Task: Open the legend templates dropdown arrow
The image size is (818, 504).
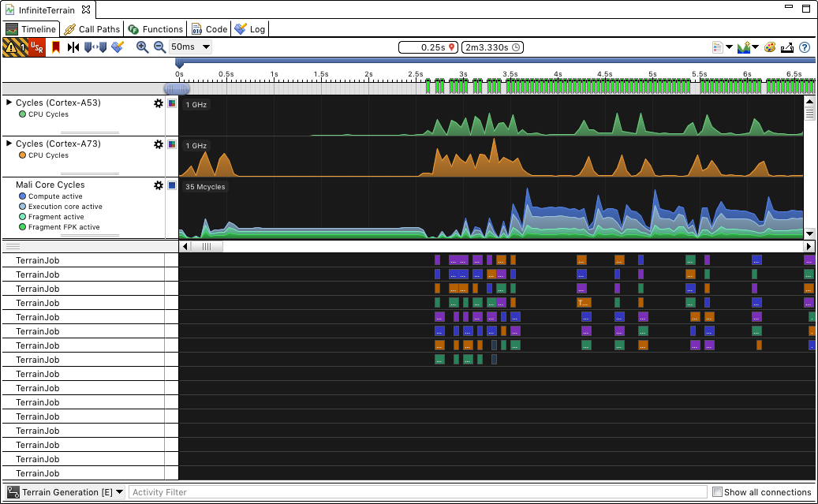Action: [730, 47]
